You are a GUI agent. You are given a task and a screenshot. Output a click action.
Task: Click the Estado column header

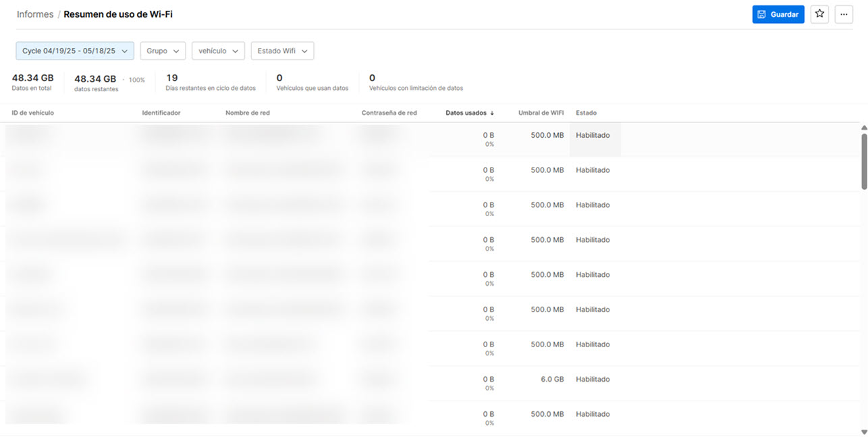tap(586, 113)
